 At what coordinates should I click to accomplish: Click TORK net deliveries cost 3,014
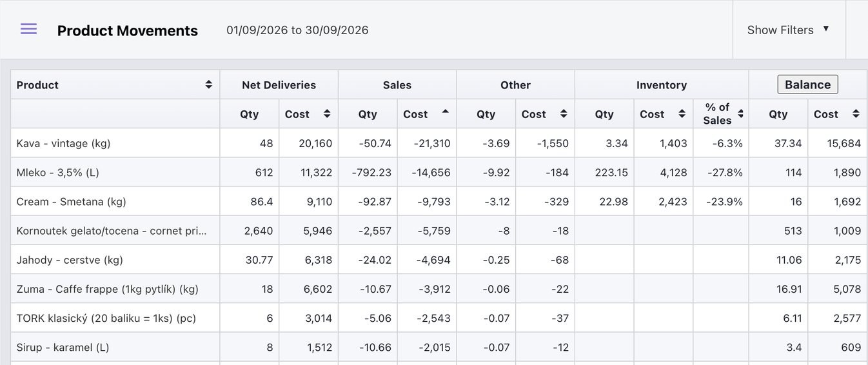(x=318, y=318)
